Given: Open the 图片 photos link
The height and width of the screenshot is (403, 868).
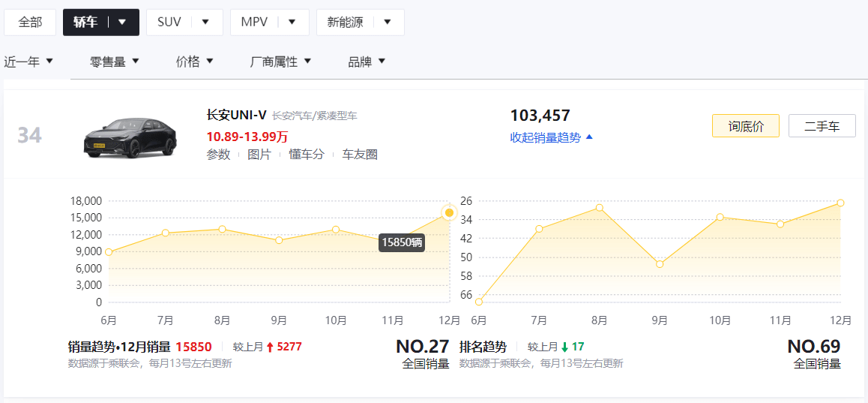Looking at the screenshot, I should pyautogui.click(x=259, y=155).
